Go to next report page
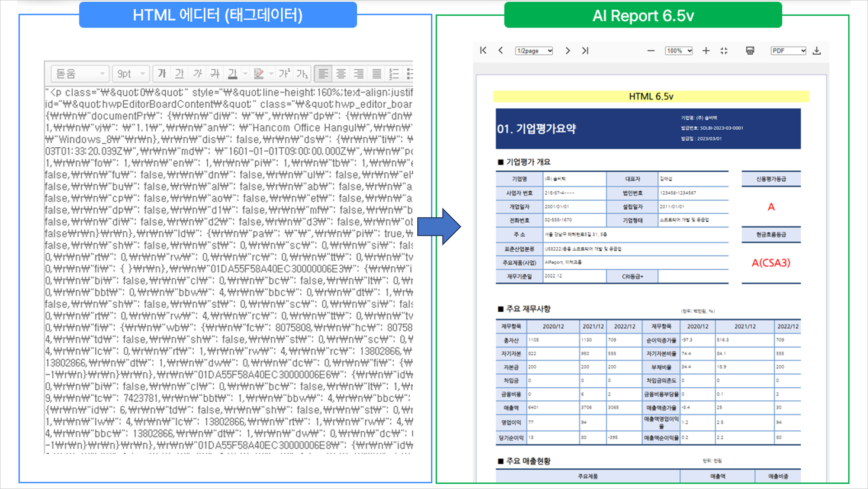 tap(568, 51)
